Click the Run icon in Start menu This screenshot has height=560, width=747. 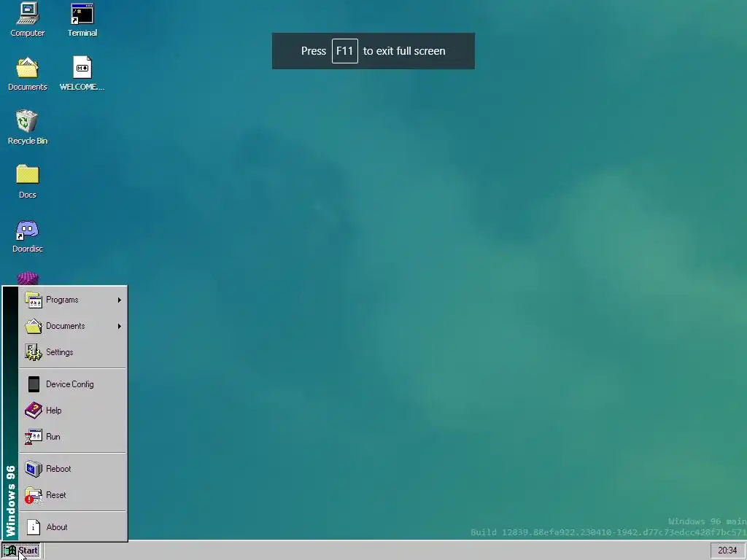(x=34, y=437)
